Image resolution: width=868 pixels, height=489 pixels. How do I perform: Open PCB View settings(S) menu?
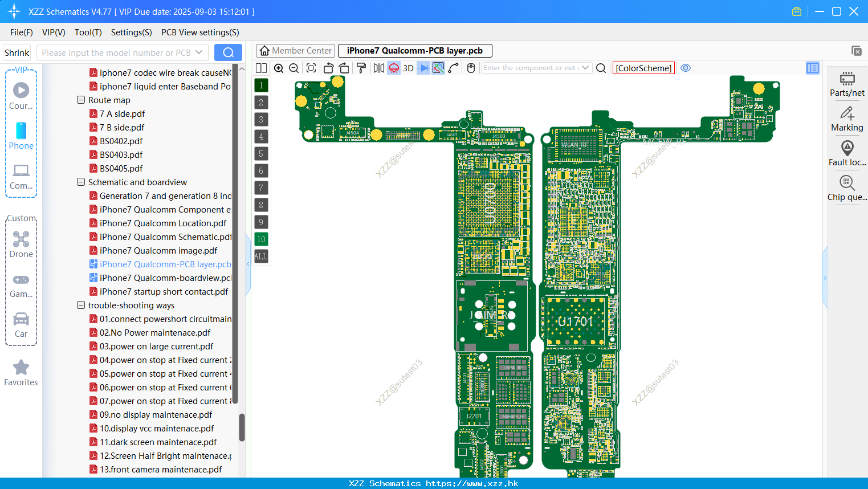[200, 32]
